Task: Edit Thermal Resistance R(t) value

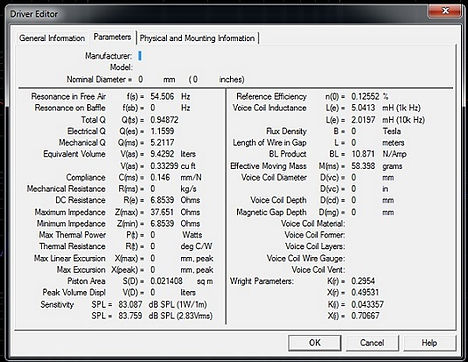Action: tap(153, 246)
